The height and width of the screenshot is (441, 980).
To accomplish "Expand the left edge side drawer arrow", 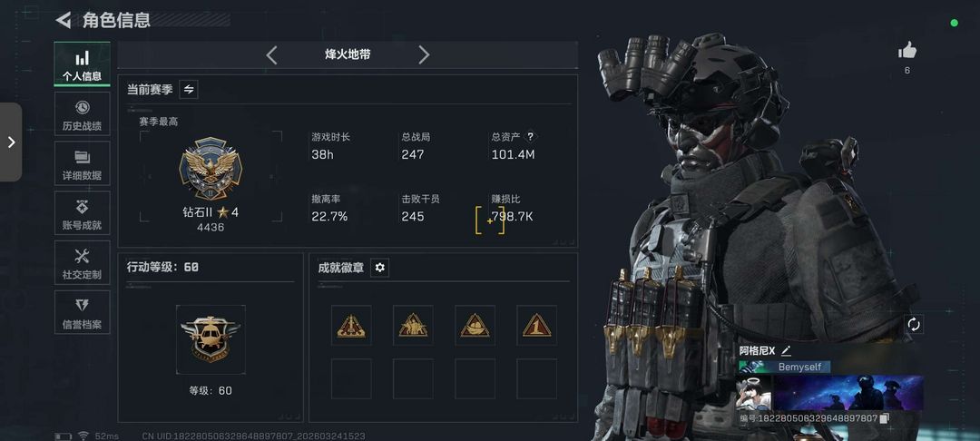I will click(11, 142).
